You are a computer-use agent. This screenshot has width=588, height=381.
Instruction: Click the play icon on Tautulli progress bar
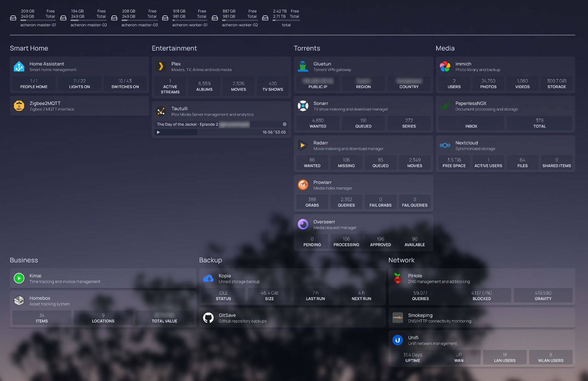coord(158,132)
